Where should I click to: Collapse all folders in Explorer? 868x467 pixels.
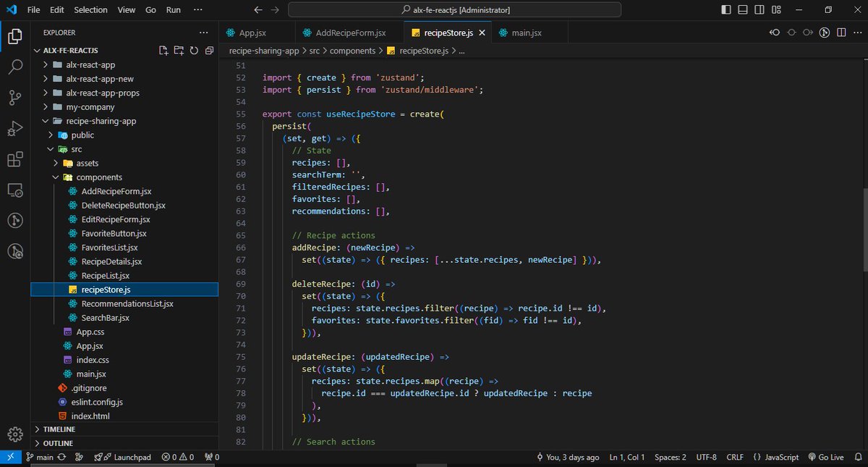tap(209, 51)
